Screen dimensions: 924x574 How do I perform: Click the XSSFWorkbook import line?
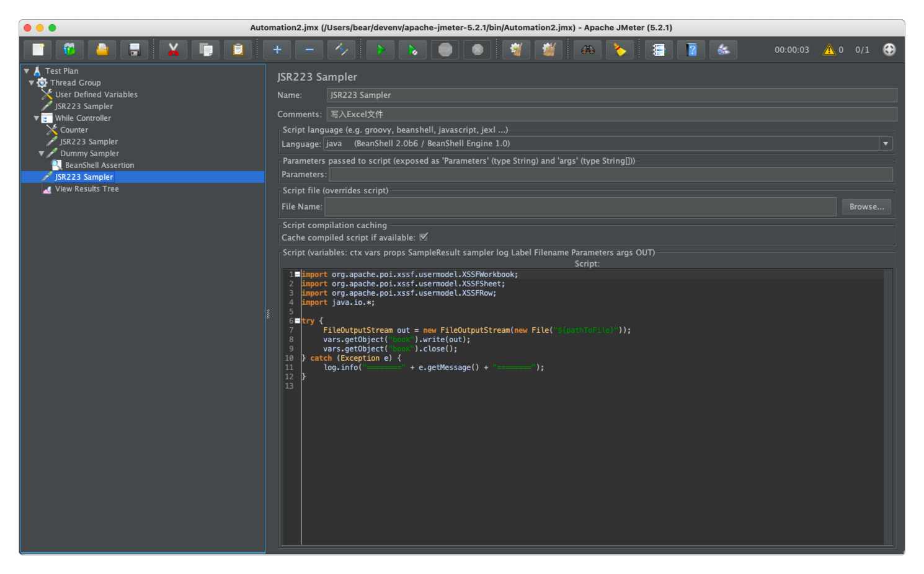tap(409, 274)
